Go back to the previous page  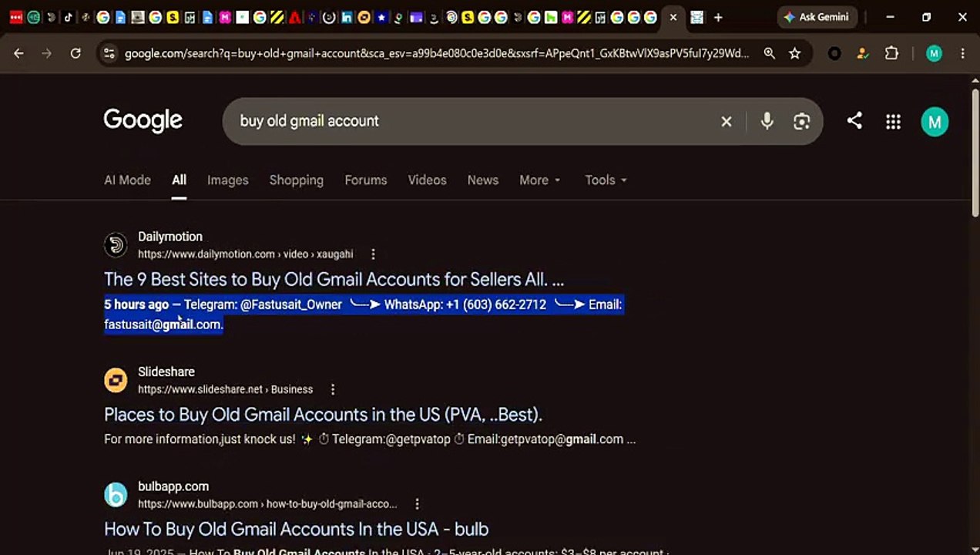[18, 53]
